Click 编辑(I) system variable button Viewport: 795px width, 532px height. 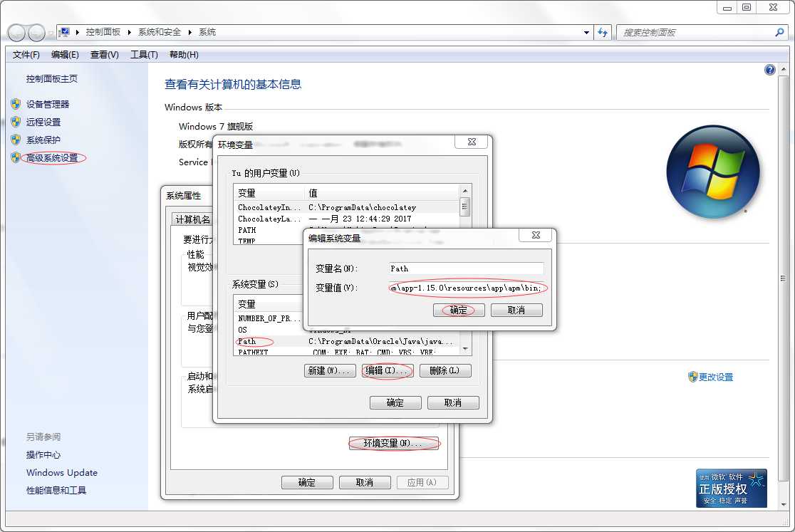click(x=388, y=370)
